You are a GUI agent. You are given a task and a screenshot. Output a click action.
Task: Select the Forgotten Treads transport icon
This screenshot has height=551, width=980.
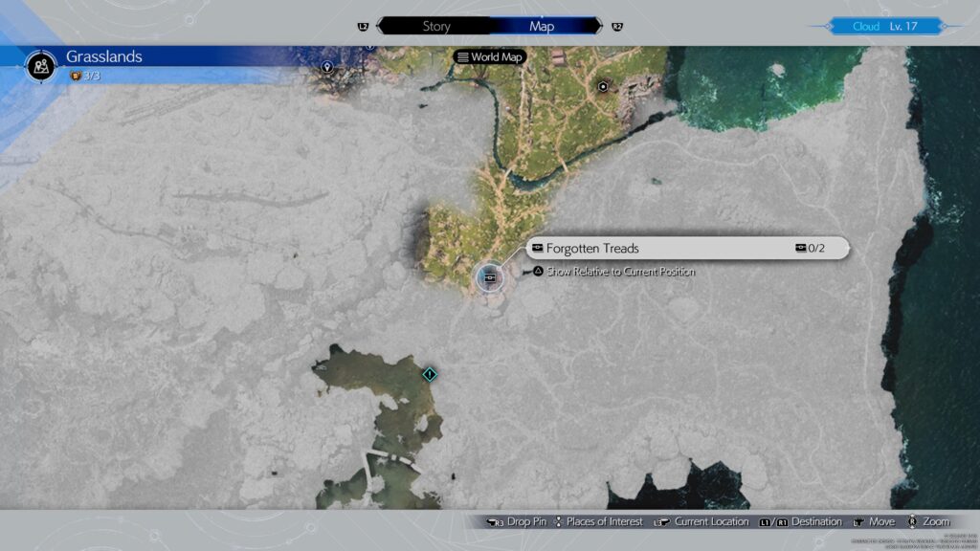coord(536,247)
